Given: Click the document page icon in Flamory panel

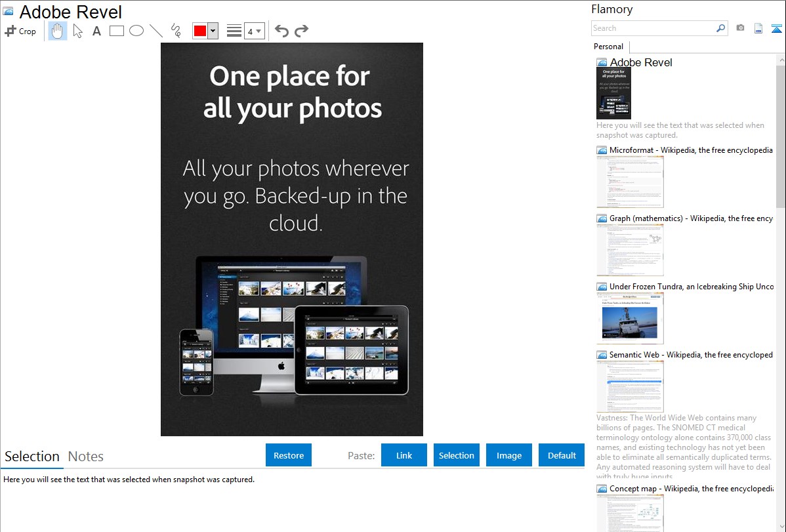Looking at the screenshot, I should coord(758,28).
